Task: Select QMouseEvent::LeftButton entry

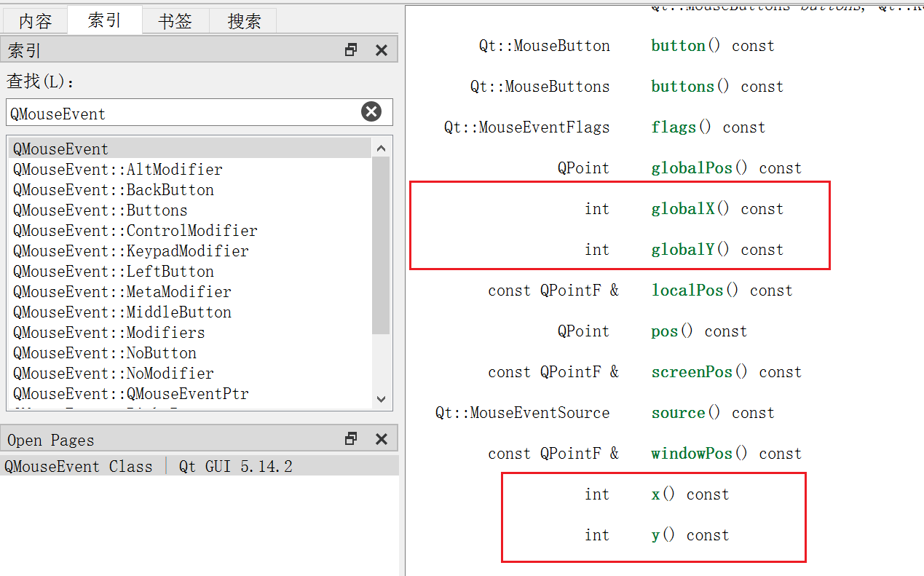Action: (x=114, y=271)
